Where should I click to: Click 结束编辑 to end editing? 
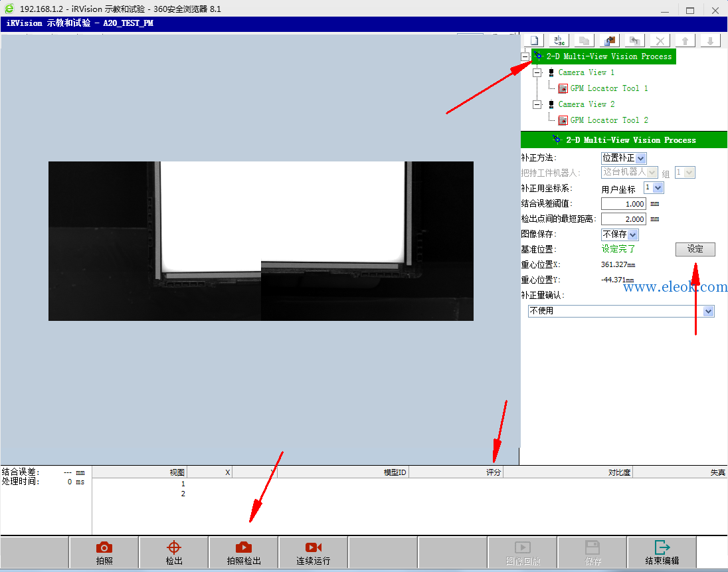coord(662,553)
